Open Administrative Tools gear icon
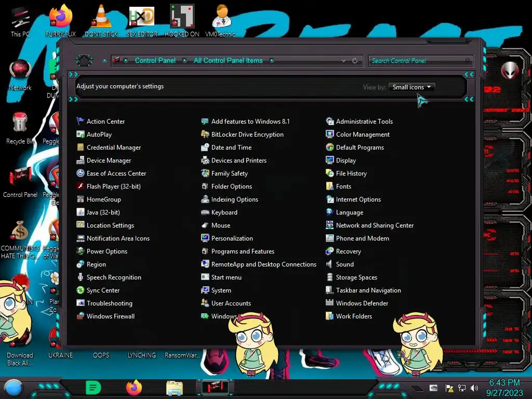The height and width of the screenshot is (399, 532). click(x=330, y=121)
